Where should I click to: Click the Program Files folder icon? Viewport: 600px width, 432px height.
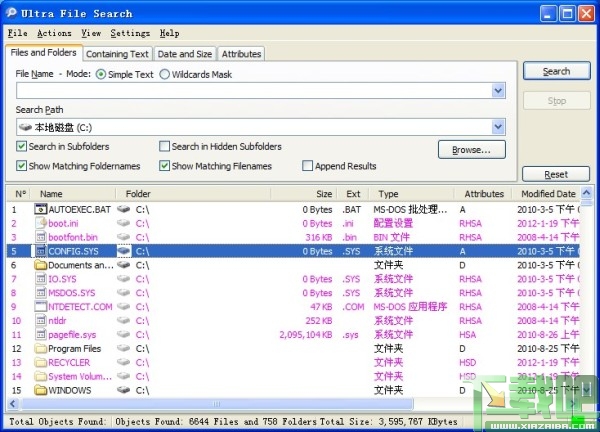(x=40, y=348)
